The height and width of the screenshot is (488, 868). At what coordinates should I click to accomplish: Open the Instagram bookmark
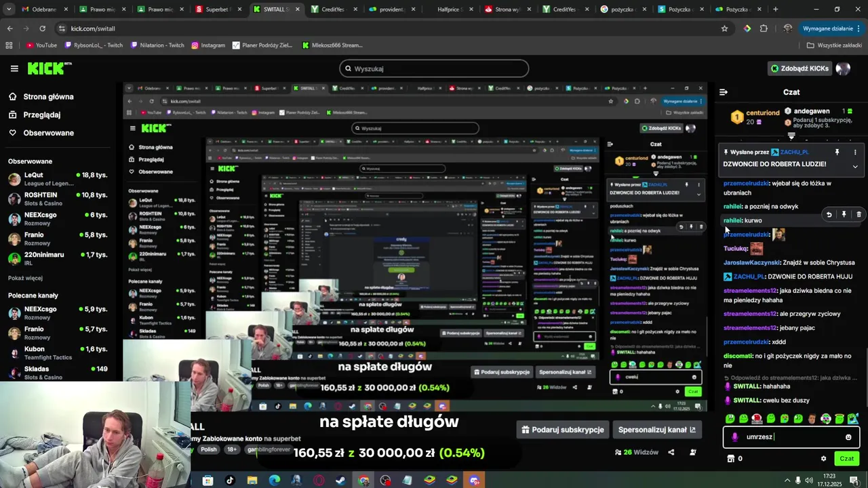click(208, 45)
